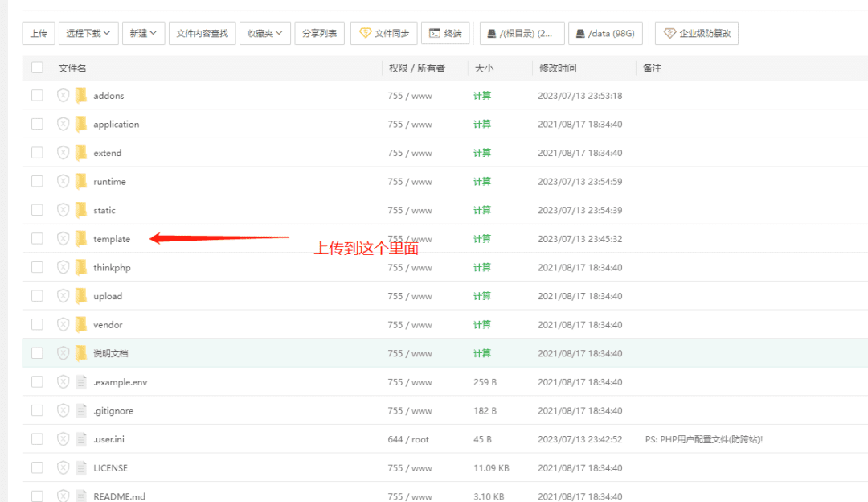Click the 文件同步 file sync tool

[383, 33]
